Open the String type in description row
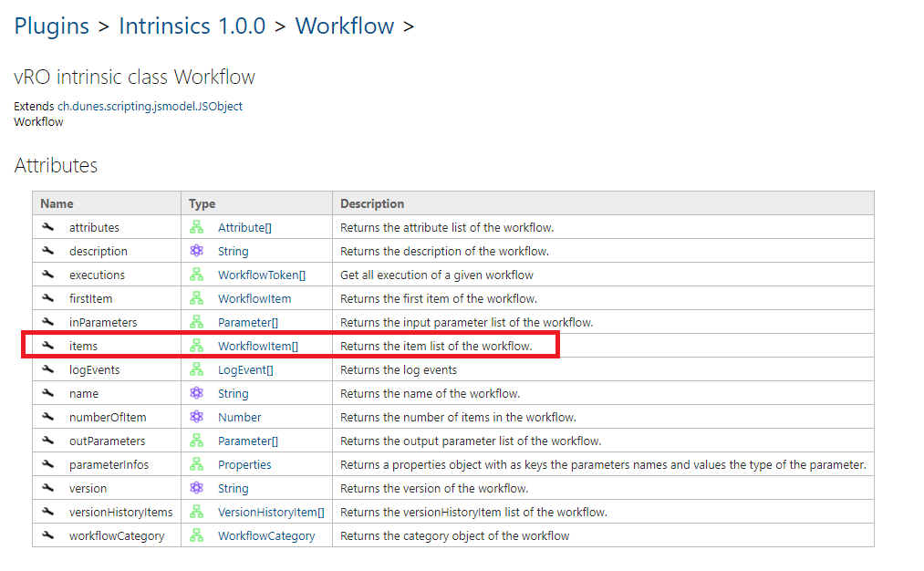This screenshot has height=571, width=924. (x=234, y=251)
